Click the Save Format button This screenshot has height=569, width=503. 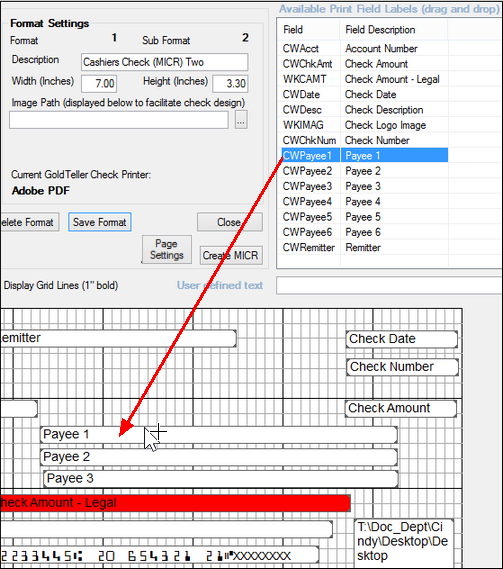click(100, 222)
